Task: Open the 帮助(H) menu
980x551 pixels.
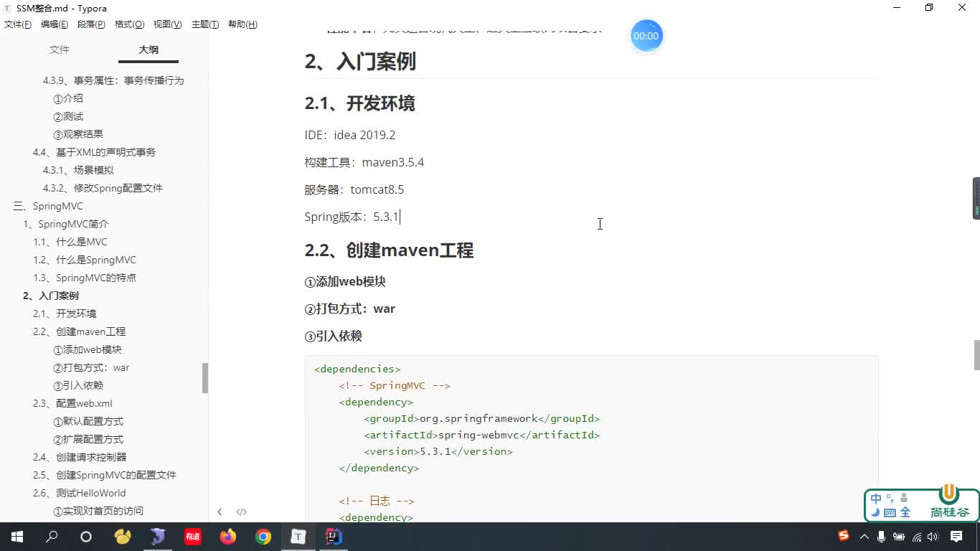Action: coord(242,24)
